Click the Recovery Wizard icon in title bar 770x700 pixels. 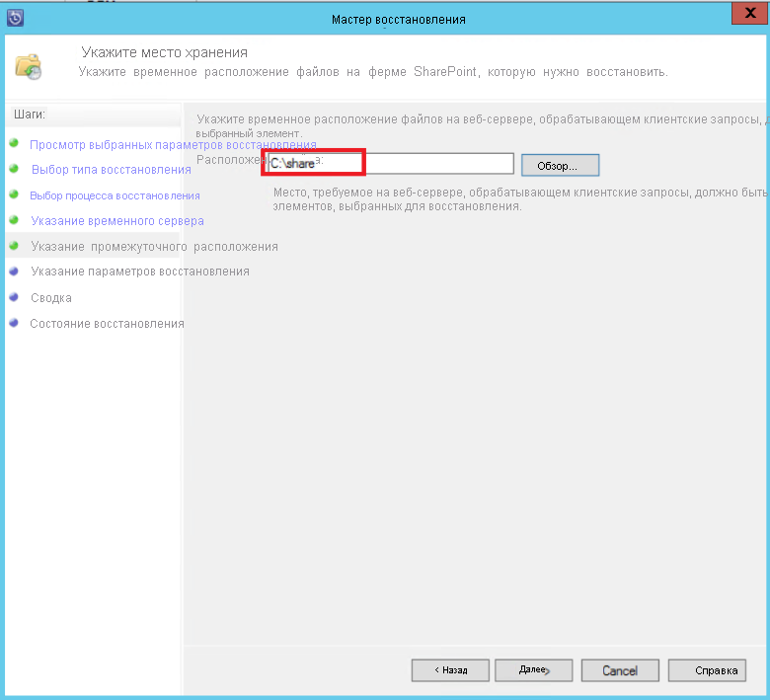point(15,18)
